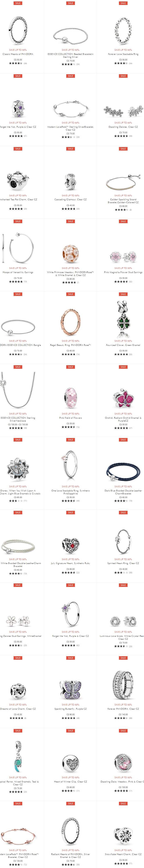Click the Forever Love Stackable Ring title
This screenshot has width=144, height=868.
pos(123,54)
